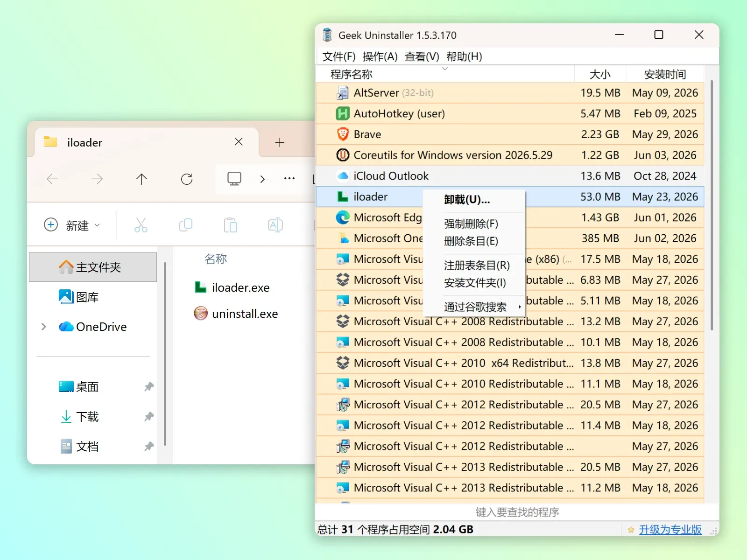
Task: Click the date Oct 28, 2024
Action: tap(665, 176)
